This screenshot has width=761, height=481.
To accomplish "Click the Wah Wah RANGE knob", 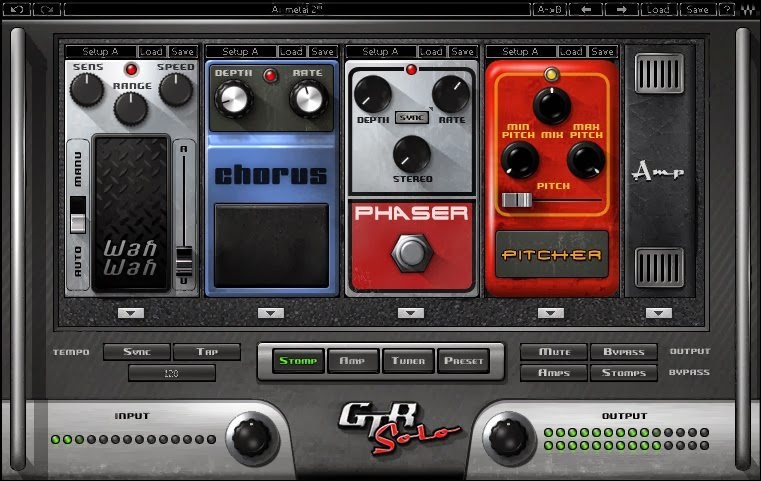I will (x=131, y=108).
